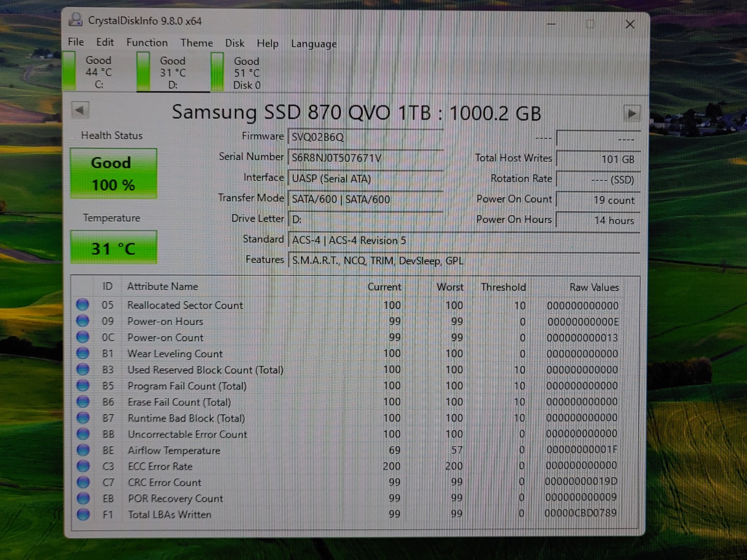Select the Wear Leveling Count attribute name
This screenshot has height=560, width=747.
(175, 354)
